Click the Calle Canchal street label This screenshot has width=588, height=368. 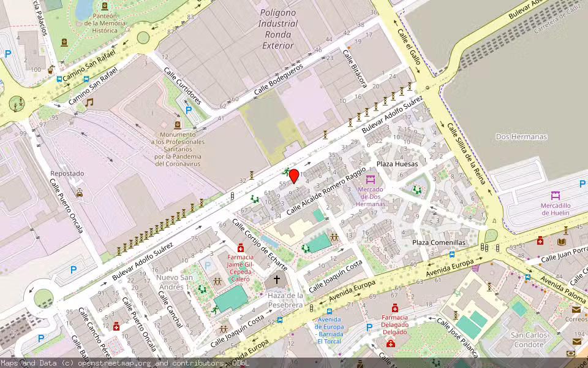click(x=170, y=309)
